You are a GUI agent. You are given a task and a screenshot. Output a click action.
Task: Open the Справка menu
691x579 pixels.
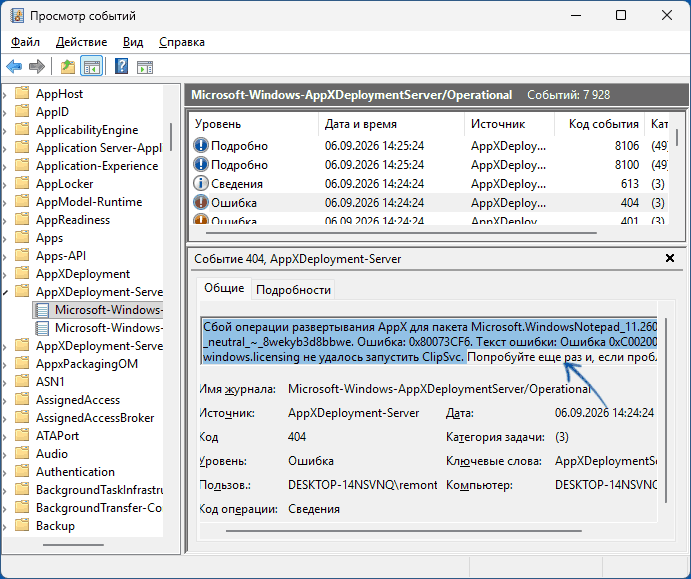182,42
